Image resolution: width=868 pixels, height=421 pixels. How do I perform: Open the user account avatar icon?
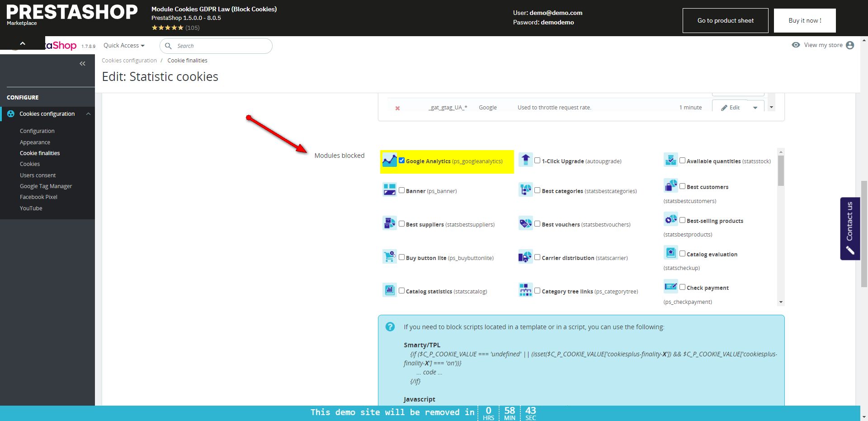[850, 45]
